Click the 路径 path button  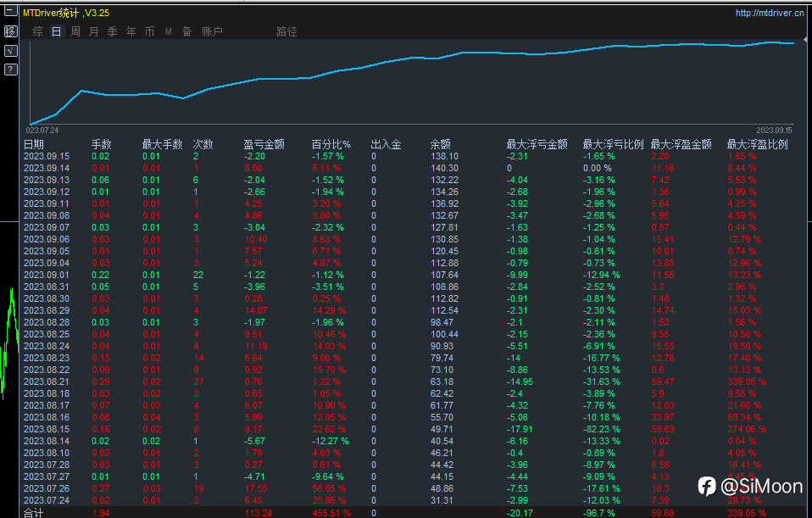(x=286, y=31)
